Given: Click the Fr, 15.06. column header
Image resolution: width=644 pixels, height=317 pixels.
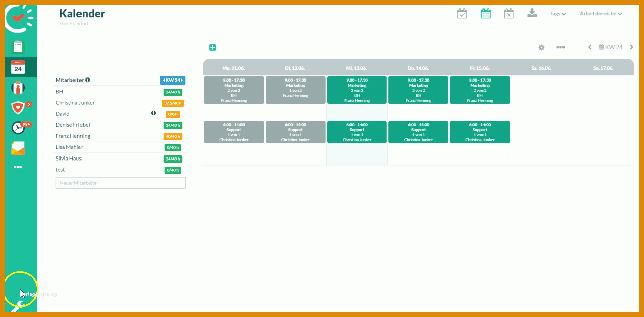Looking at the screenshot, I should [x=479, y=68].
